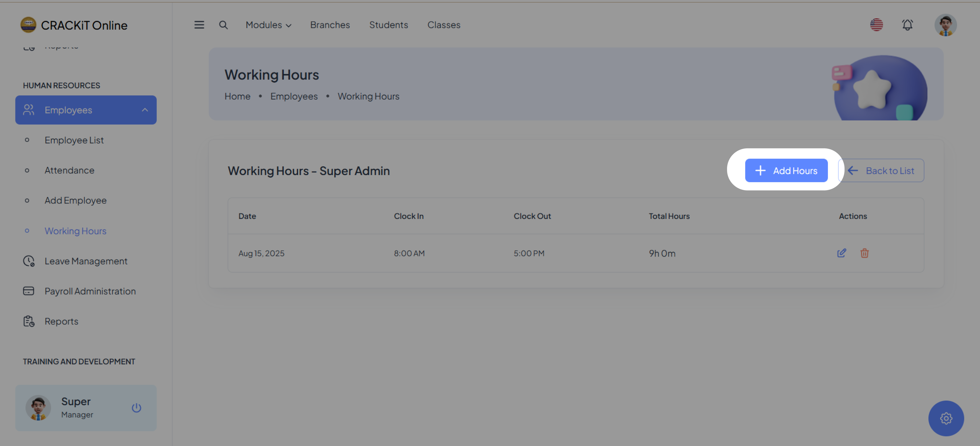Open the notifications bell icon
This screenshot has height=446, width=980.
(907, 25)
